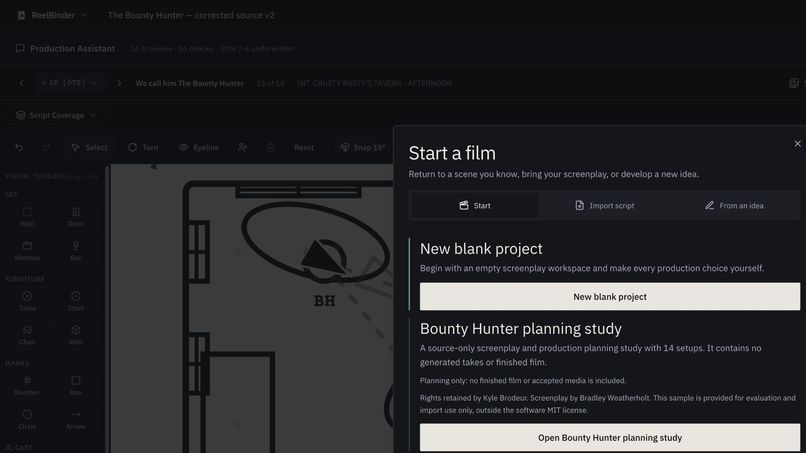Switch to the From an idea tab
Image resolution: width=806 pixels, height=453 pixels.
[734, 205]
